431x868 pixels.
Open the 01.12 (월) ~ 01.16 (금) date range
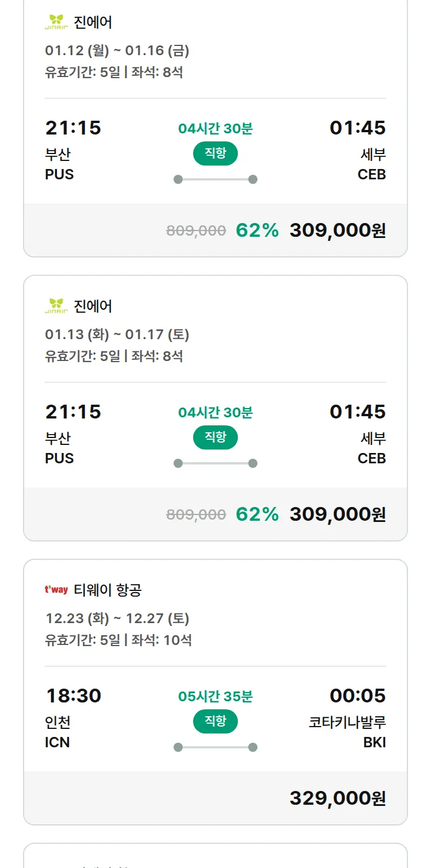pos(117,51)
